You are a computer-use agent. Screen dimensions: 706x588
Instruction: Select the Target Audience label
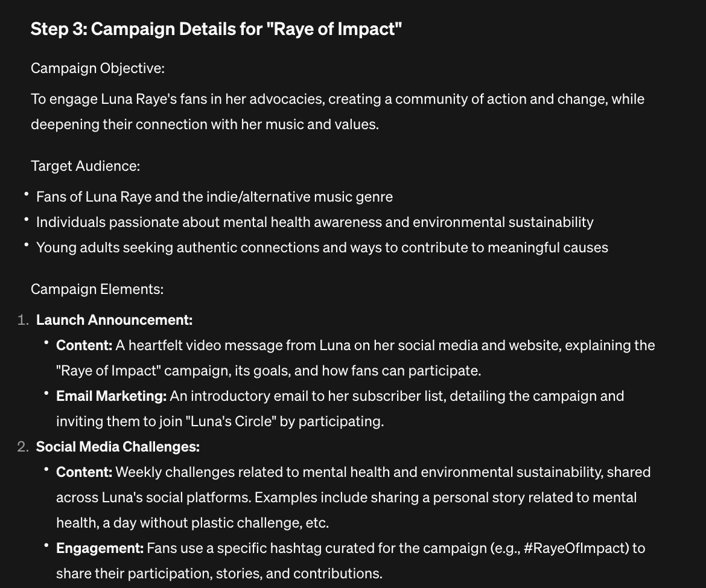[86, 166]
